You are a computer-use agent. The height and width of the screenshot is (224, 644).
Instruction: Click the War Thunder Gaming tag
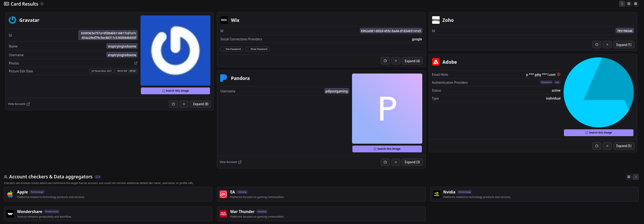pyautogui.click(x=262, y=212)
